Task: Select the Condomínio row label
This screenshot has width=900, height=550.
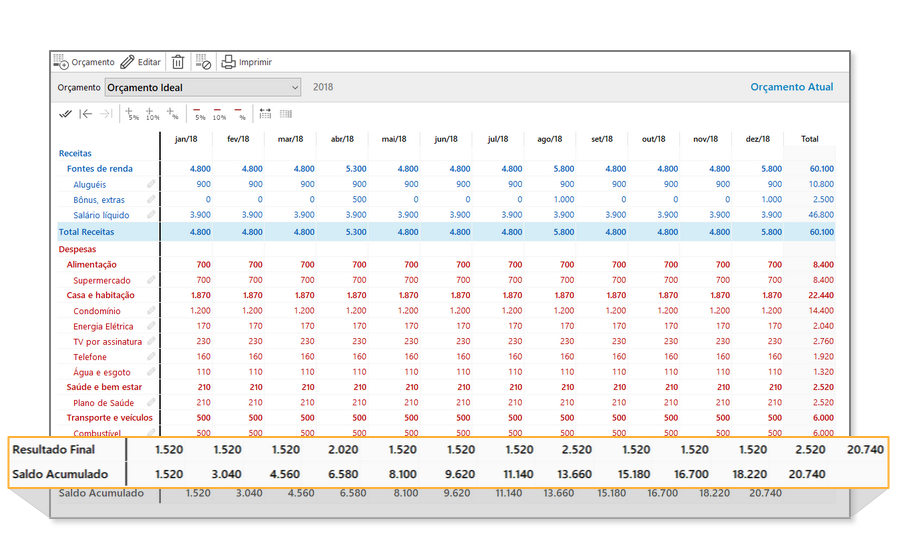Action: (96, 311)
